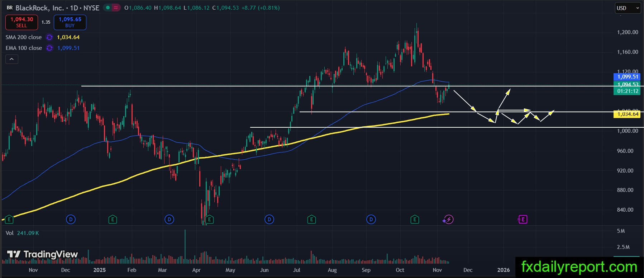Image resolution: width=644 pixels, height=278 pixels.
Task: Click the price change +8.77 (+0.81%)
Action: [x=261, y=8]
